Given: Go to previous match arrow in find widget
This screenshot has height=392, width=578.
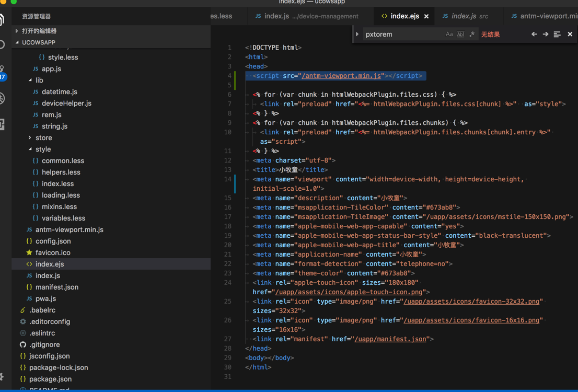Looking at the screenshot, I should pos(534,34).
